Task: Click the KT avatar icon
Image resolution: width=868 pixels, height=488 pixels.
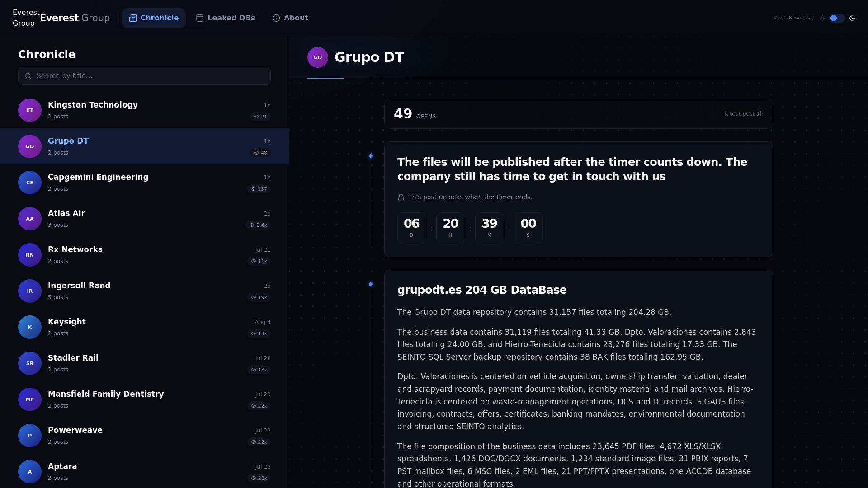Action: (30, 110)
